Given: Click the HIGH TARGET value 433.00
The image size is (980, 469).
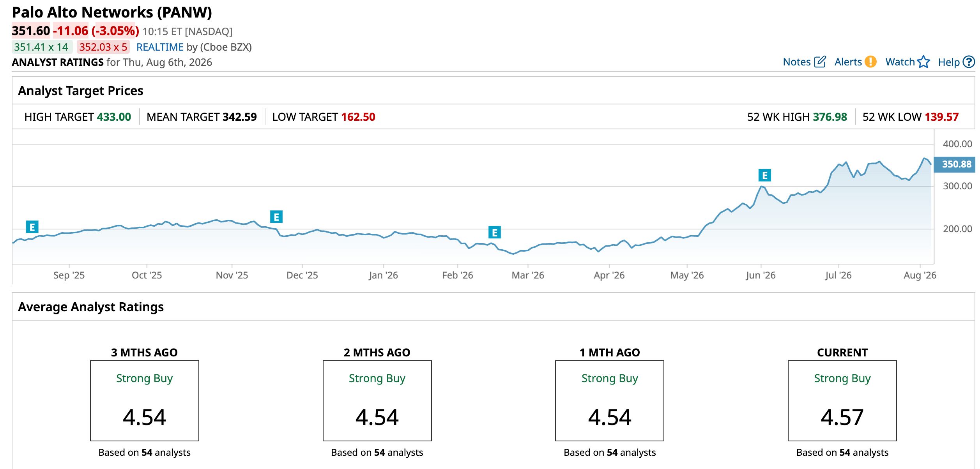Looking at the screenshot, I should [x=114, y=117].
